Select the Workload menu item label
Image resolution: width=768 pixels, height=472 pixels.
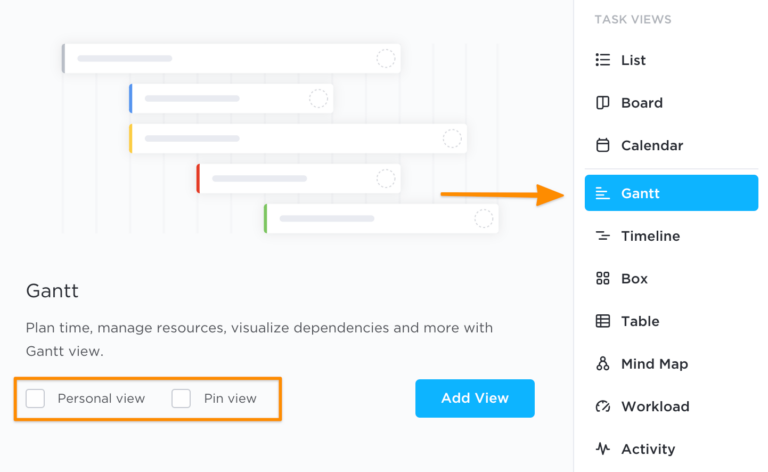[x=655, y=407]
